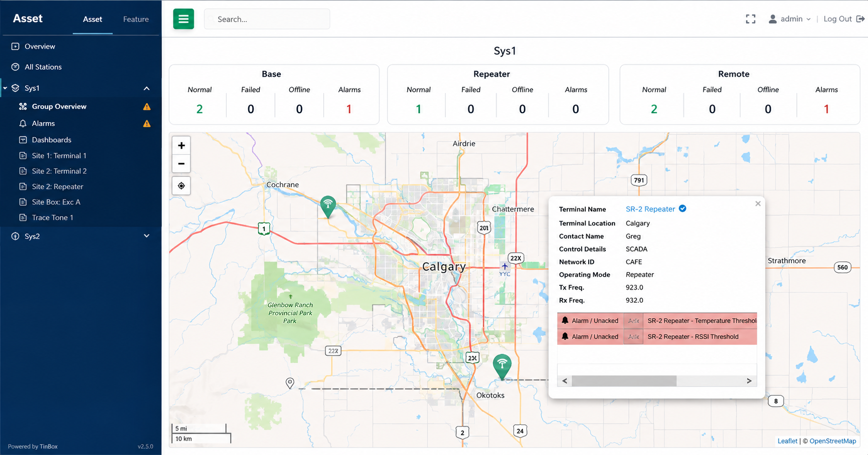Open the SR-2 Repeater terminal link
The image size is (868, 455).
pyautogui.click(x=650, y=209)
